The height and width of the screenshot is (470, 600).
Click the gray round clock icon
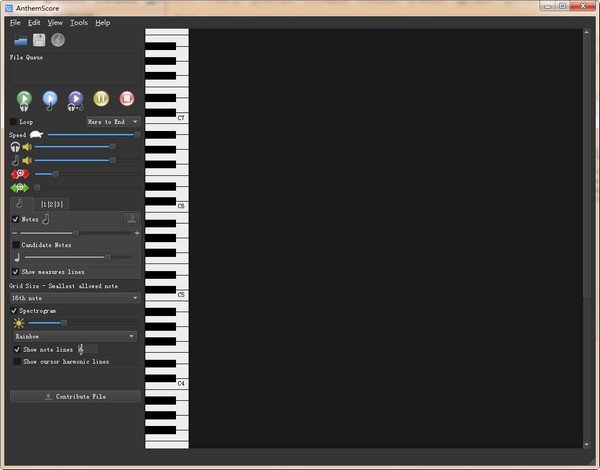coord(58,40)
